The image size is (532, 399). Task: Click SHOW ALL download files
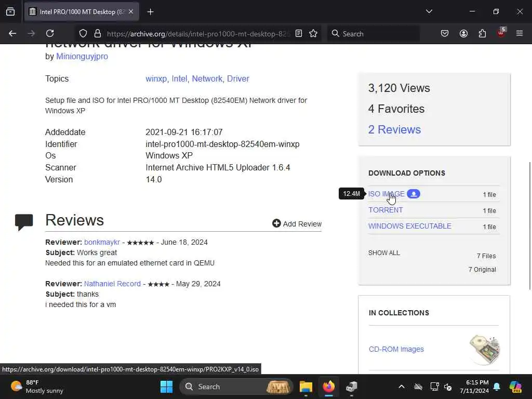(384, 253)
